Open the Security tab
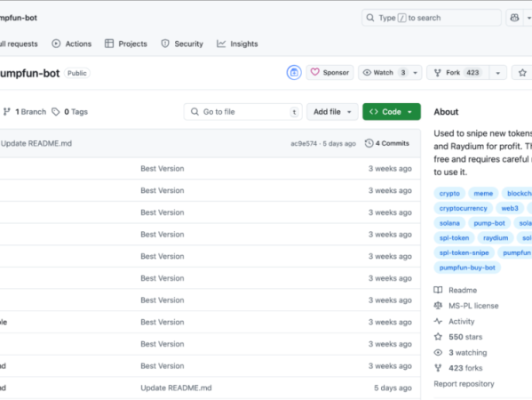 coord(182,44)
